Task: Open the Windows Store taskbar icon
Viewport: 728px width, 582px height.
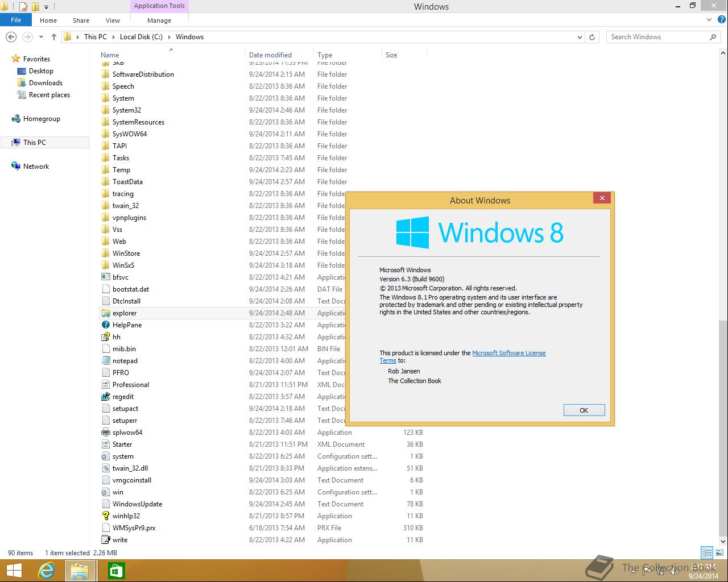Action: (116, 571)
